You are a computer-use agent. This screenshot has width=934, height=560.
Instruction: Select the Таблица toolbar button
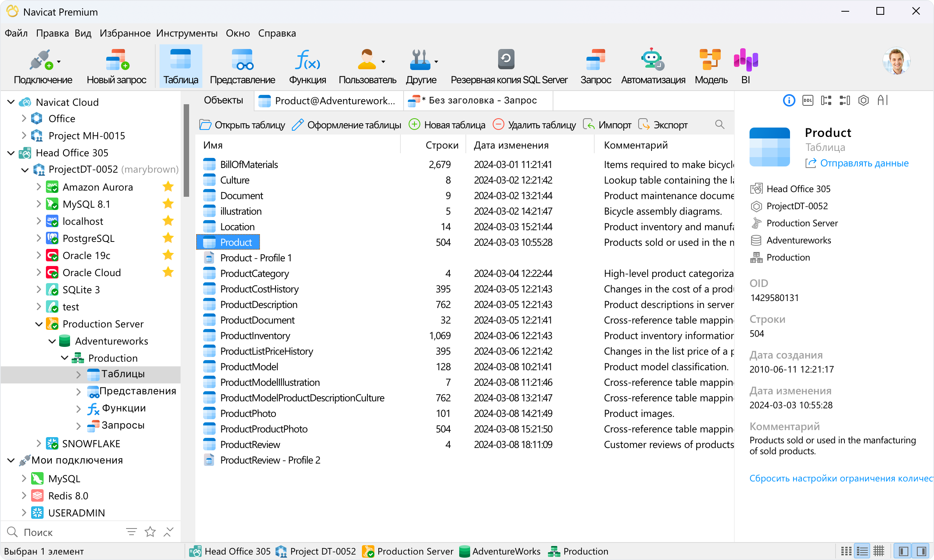[x=181, y=66]
